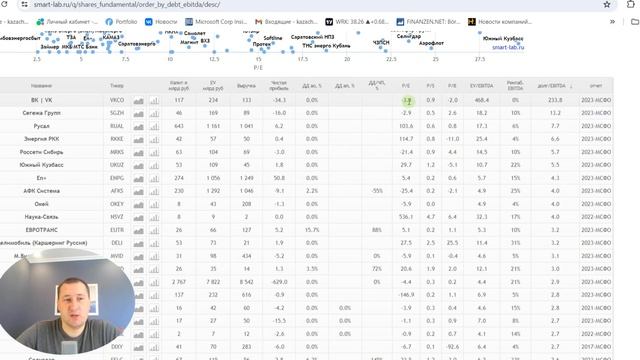Screen dimensions: 640x360
Task: Open the filled chart icon for MRKS
Action: tap(138, 153)
